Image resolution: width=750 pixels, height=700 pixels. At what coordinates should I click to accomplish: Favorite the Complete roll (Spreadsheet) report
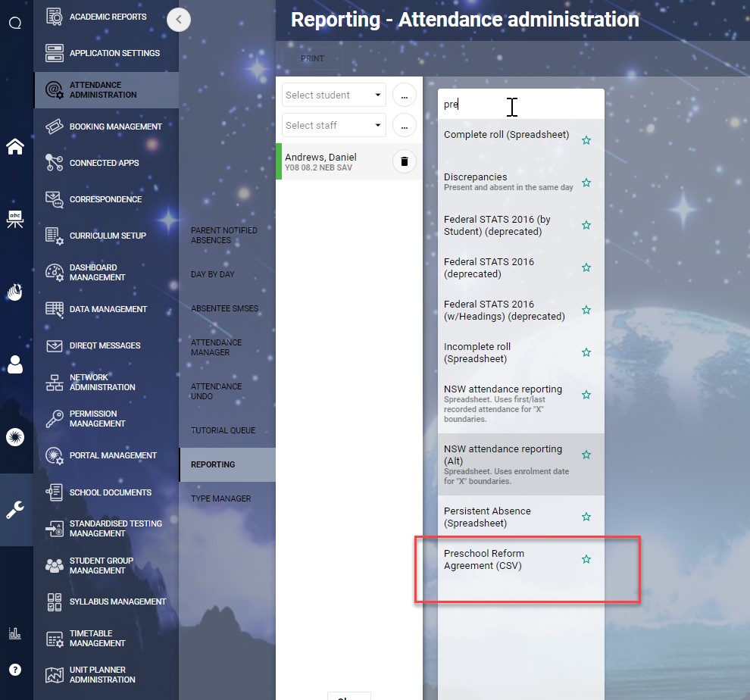[586, 140]
